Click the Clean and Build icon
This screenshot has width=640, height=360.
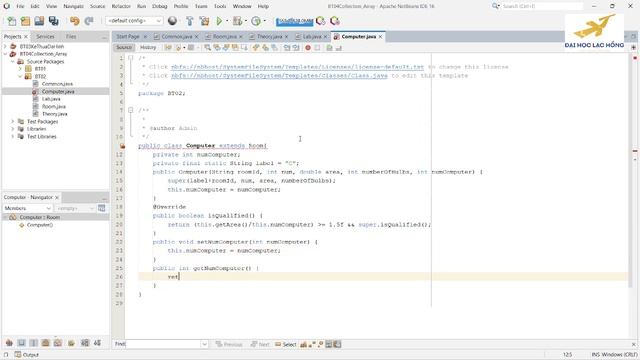pyautogui.click(x=204, y=21)
